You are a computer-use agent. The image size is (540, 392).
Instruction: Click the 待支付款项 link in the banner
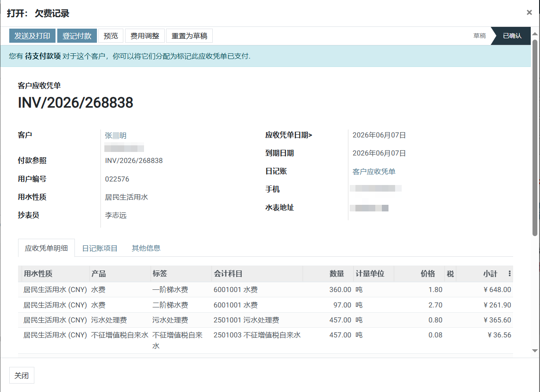click(x=43, y=56)
